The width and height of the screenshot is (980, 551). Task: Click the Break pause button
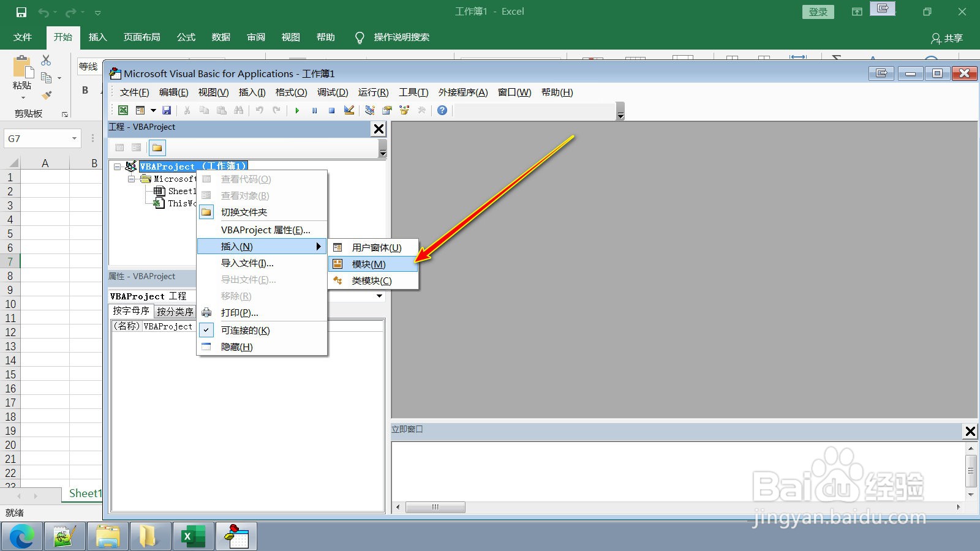[x=314, y=110]
